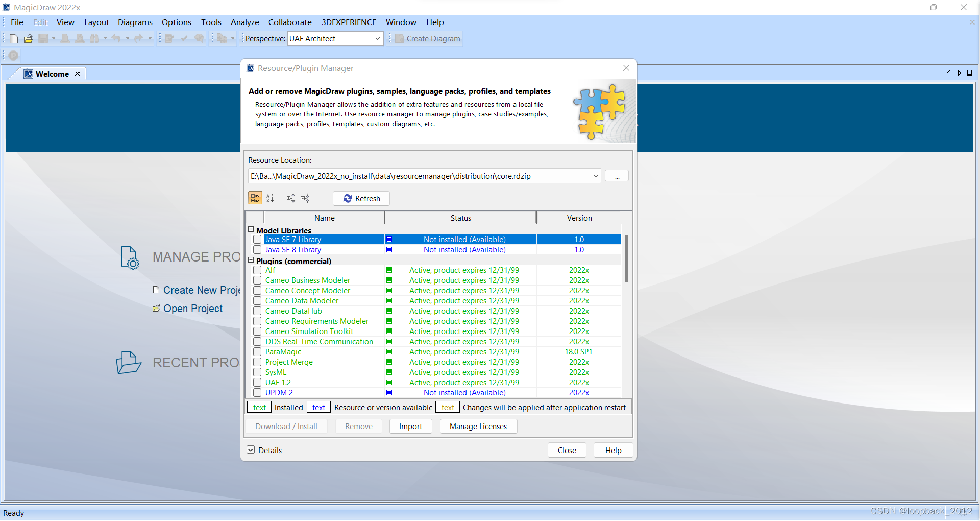Click the expand all tree icon
This screenshot has height=521, width=980.
(x=291, y=198)
